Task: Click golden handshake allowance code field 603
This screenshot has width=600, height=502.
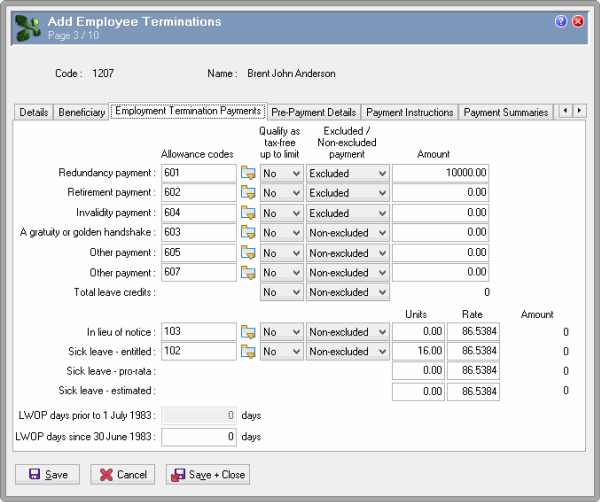Action: (x=199, y=232)
